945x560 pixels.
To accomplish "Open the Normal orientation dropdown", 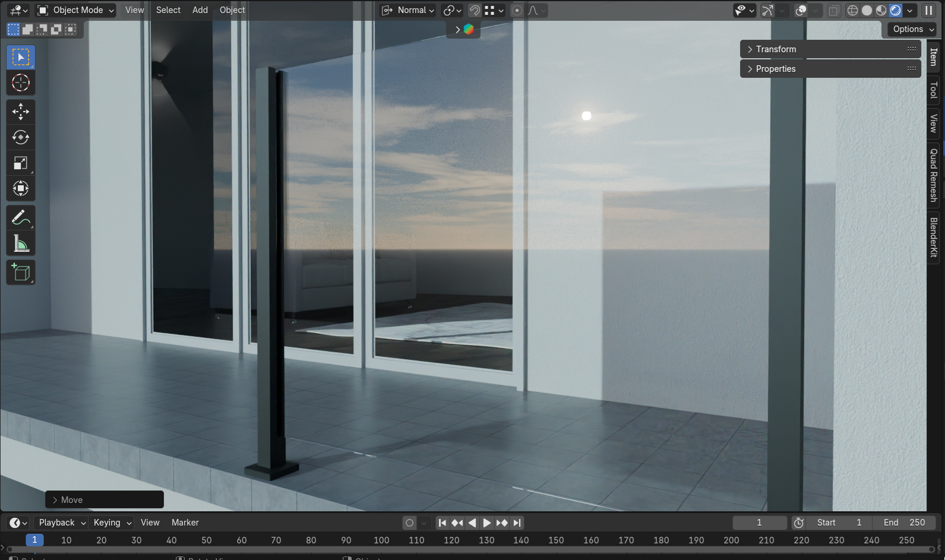I will (409, 10).
